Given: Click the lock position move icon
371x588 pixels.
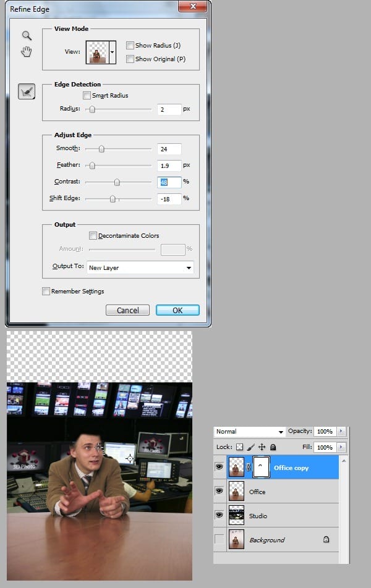Looking at the screenshot, I should [x=262, y=447].
